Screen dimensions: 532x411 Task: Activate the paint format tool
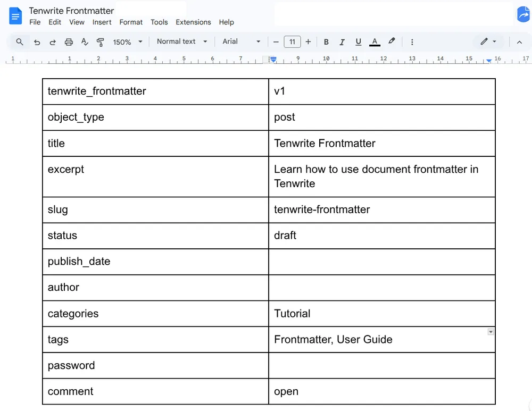click(x=100, y=42)
